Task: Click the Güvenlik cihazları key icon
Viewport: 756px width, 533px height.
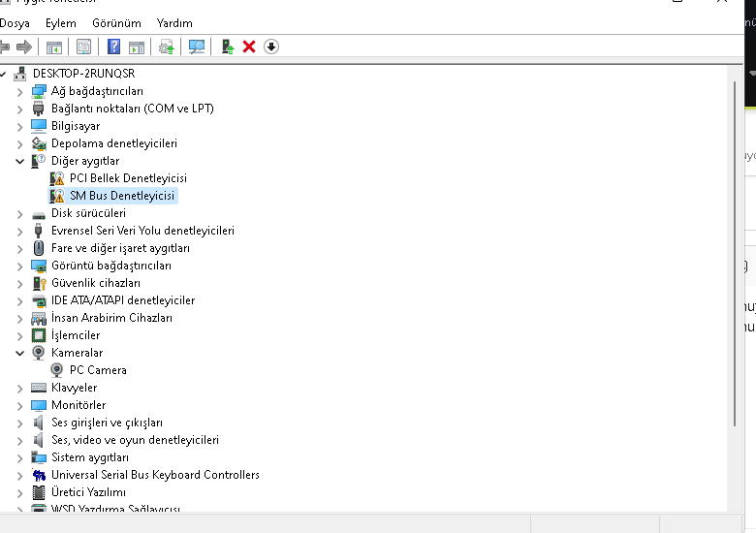Action: point(39,283)
